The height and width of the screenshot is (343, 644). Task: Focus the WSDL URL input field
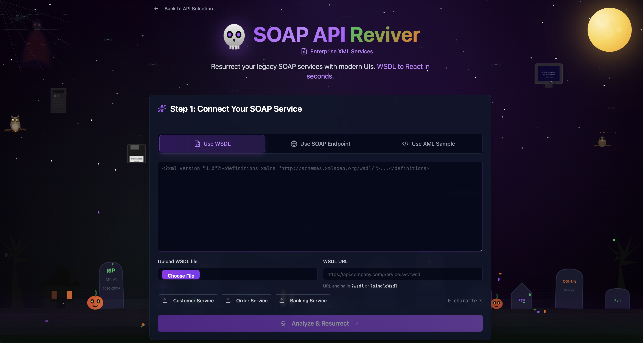click(x=403, y=274)
